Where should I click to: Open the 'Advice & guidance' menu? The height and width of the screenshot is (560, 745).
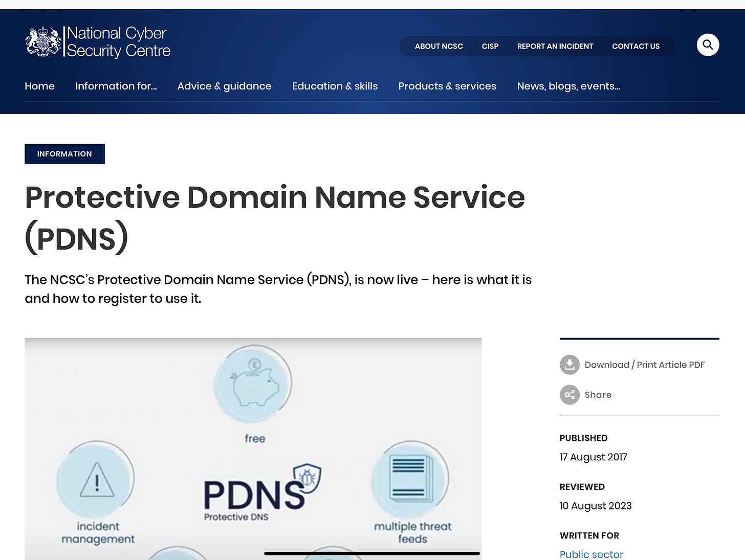pyautogui.click(x=224, y=86)
